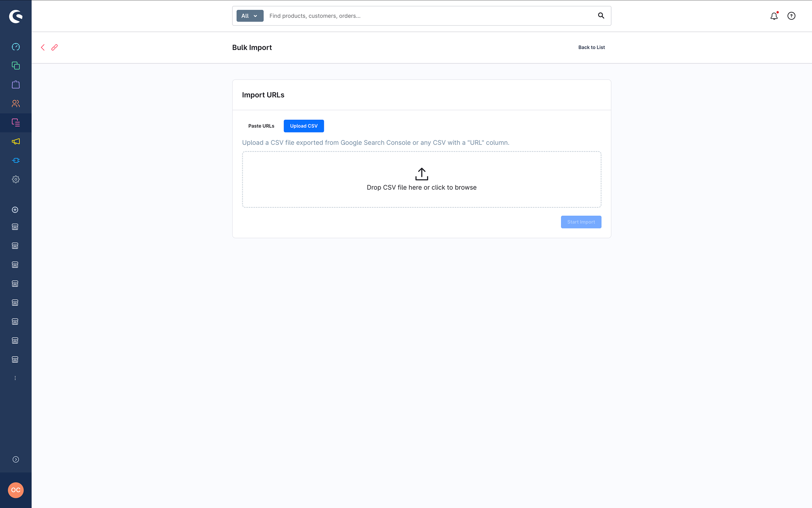Switch to the Paste URLs tab
The image size is (812, 508).
(x=261, y=126)
